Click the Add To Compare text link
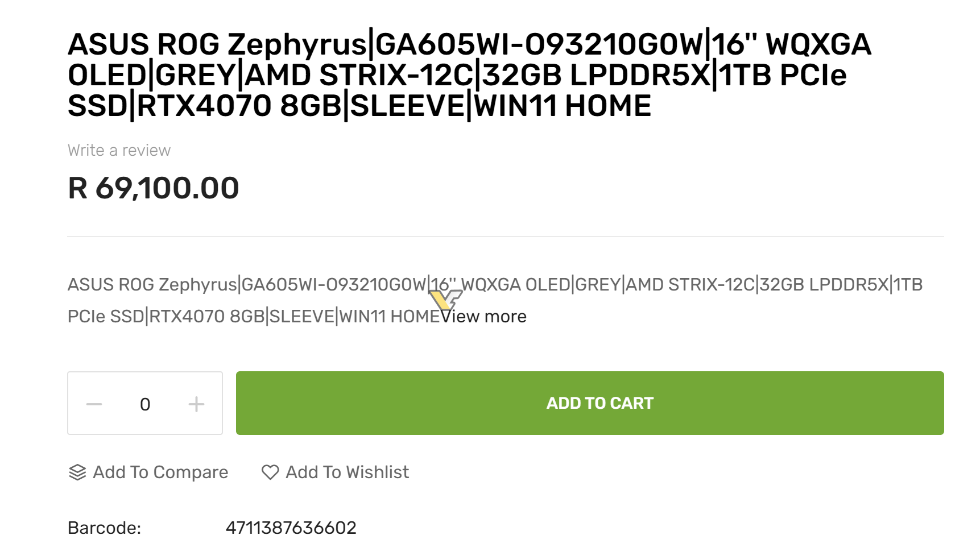Viewport: 980px width, 560px height. coord(160,472)
